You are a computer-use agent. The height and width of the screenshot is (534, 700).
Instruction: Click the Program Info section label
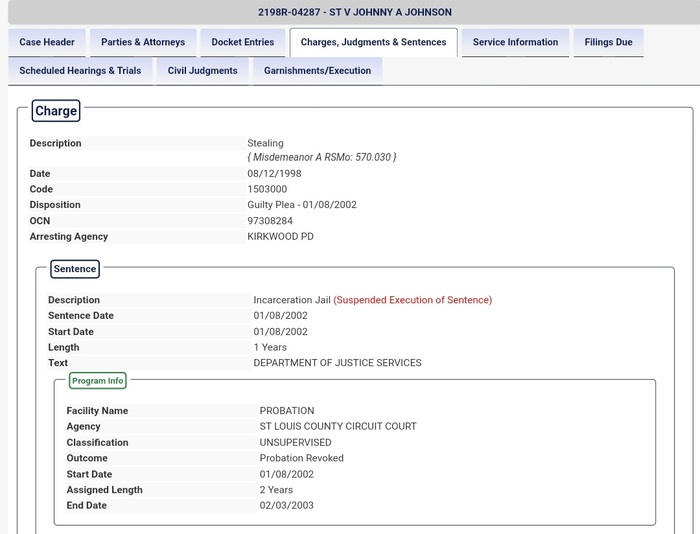(x=98, y=381)
